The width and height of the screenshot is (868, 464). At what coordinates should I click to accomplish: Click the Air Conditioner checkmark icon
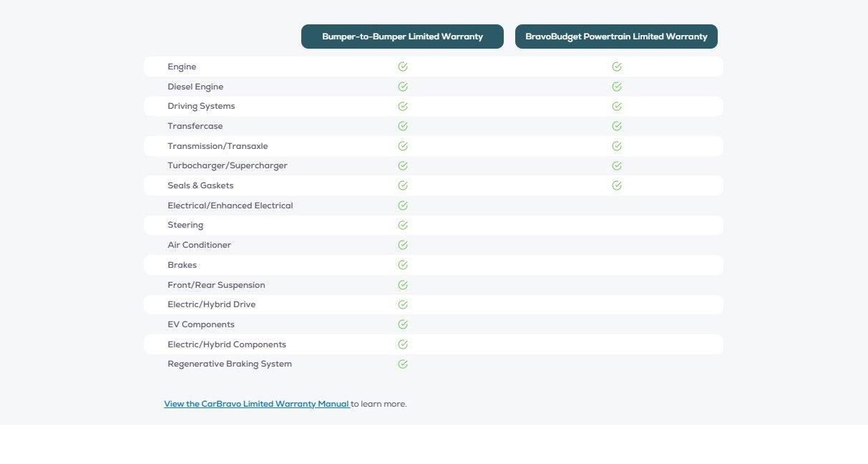pyautogui.click(x=403, y=245)
